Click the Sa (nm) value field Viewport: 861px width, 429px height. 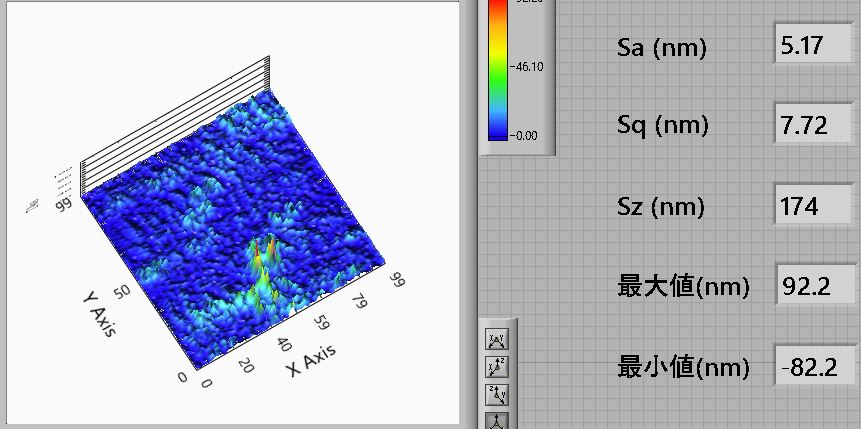tap(810, 47)
